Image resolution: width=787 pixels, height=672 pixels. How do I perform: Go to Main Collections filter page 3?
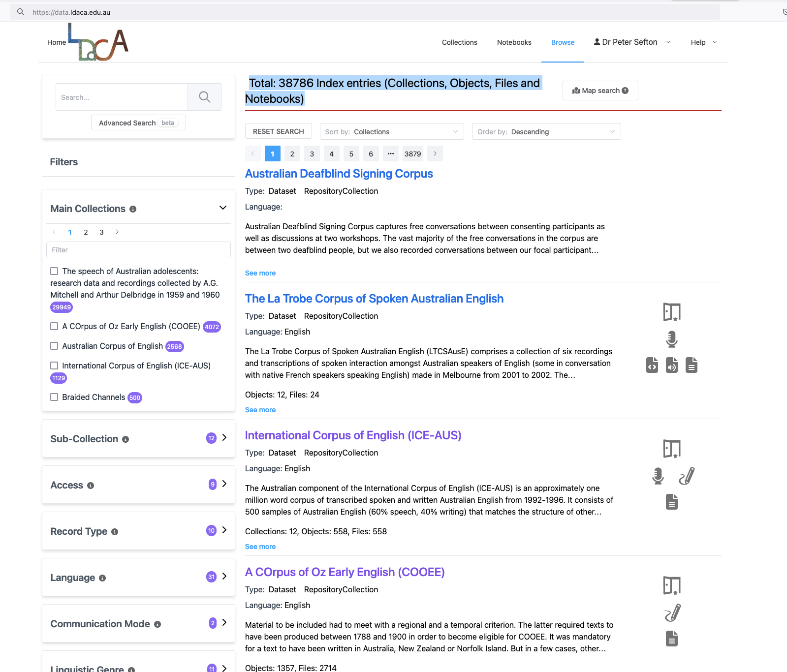coord(101,232)
